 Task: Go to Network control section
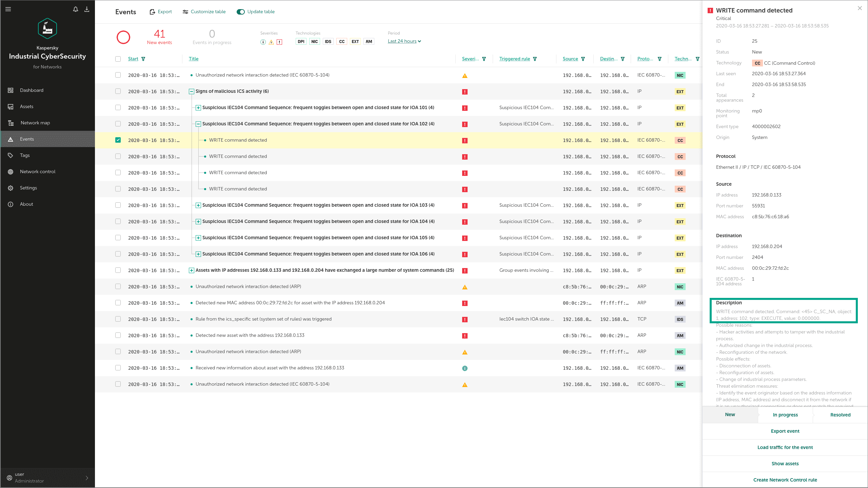(x=38, y=171)
